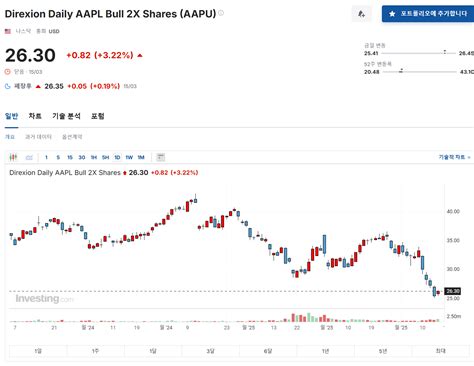Set chart interval to 1W

pos(129,157)
